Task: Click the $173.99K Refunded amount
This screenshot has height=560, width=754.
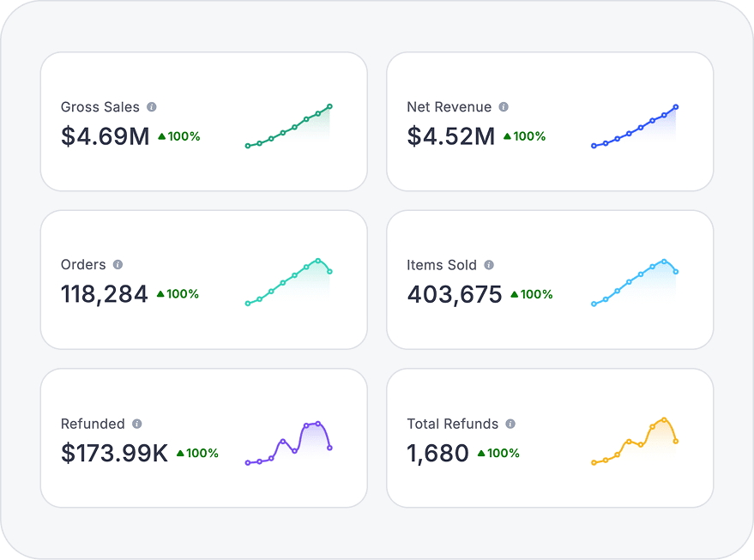Action: coord(115,453)
